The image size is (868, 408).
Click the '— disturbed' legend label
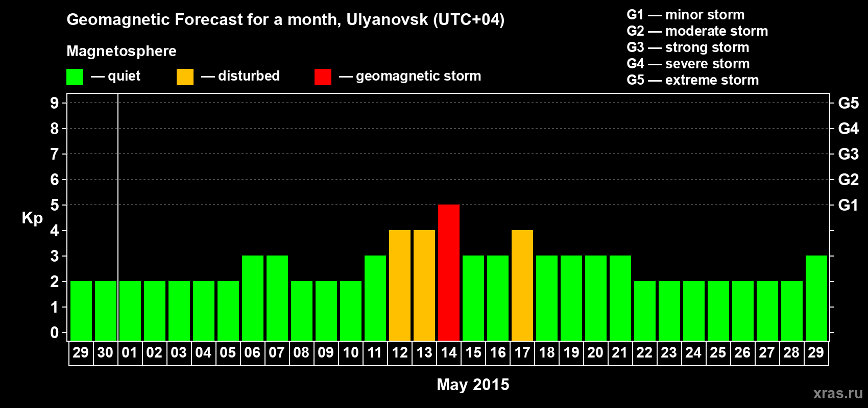click(240, 76)
